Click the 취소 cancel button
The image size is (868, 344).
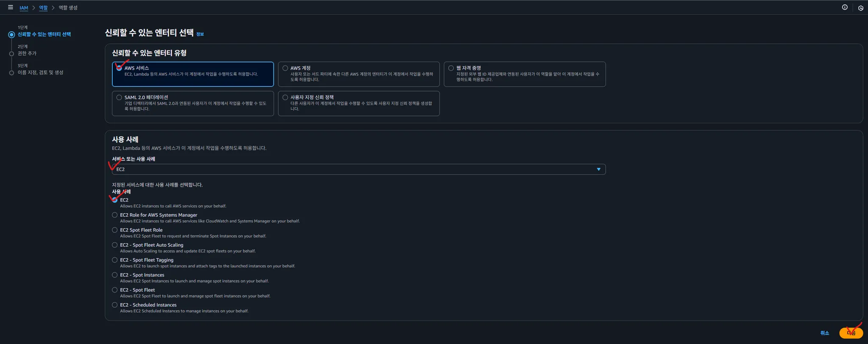pyautogui.click(x=824, y=333)
